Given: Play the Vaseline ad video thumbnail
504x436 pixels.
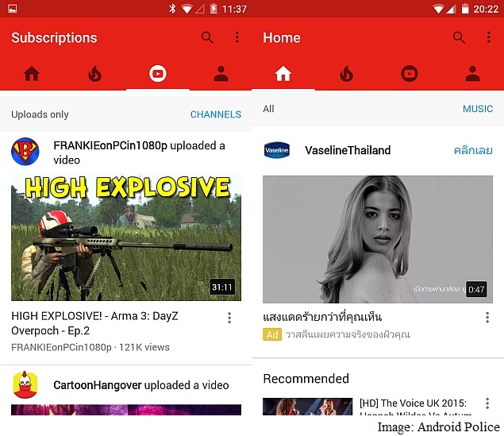Looking at the screenshot, I should (378, 239).
